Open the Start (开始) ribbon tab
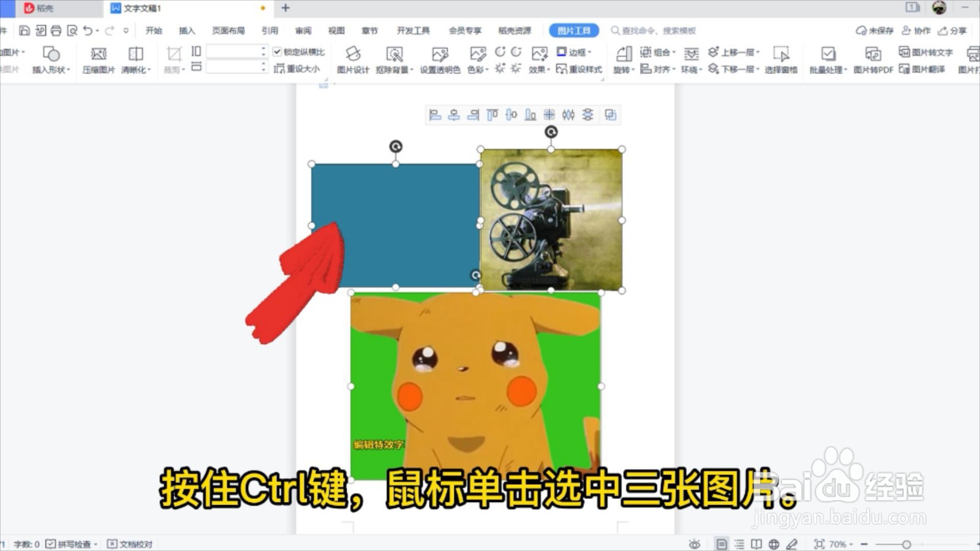 [154, 31]
